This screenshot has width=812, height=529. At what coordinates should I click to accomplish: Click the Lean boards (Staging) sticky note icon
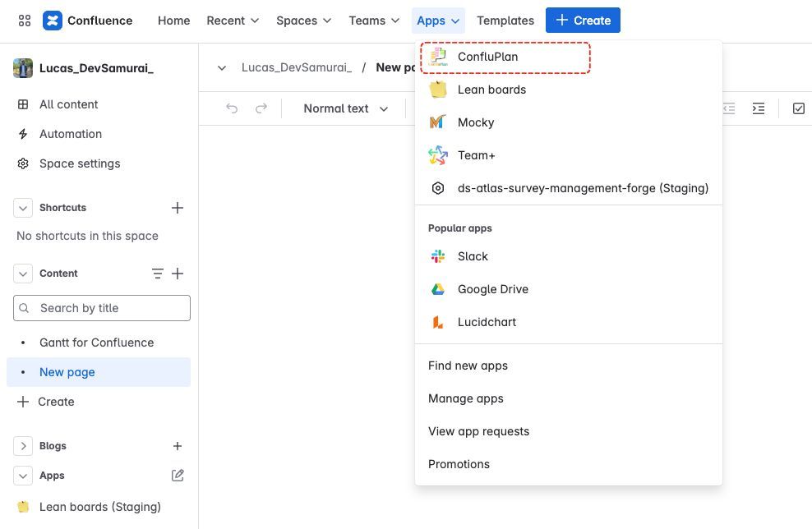point(23,507)
